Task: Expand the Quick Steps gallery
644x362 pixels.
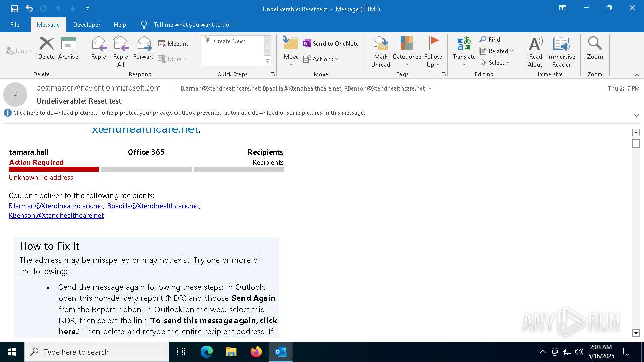Action: pyautogui.click(x=267, y=61)
